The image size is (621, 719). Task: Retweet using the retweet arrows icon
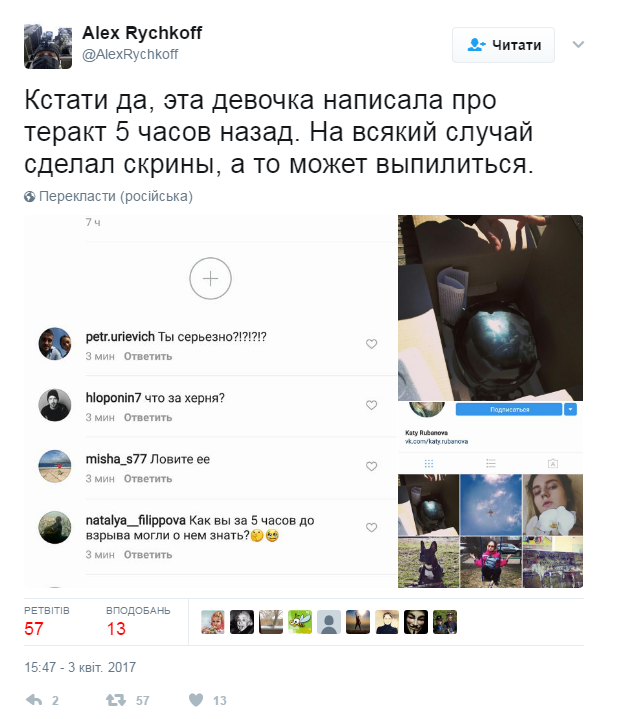coord(116,700)
